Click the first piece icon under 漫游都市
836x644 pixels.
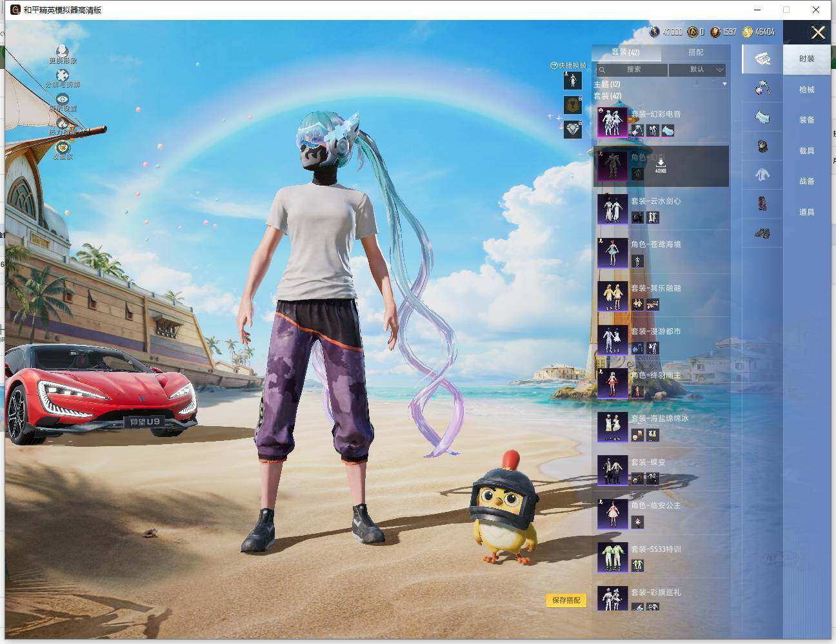[637, 348]
